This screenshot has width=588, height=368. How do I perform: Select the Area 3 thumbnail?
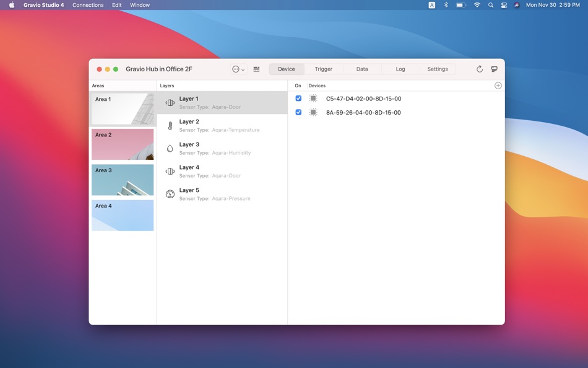[123, 180]
